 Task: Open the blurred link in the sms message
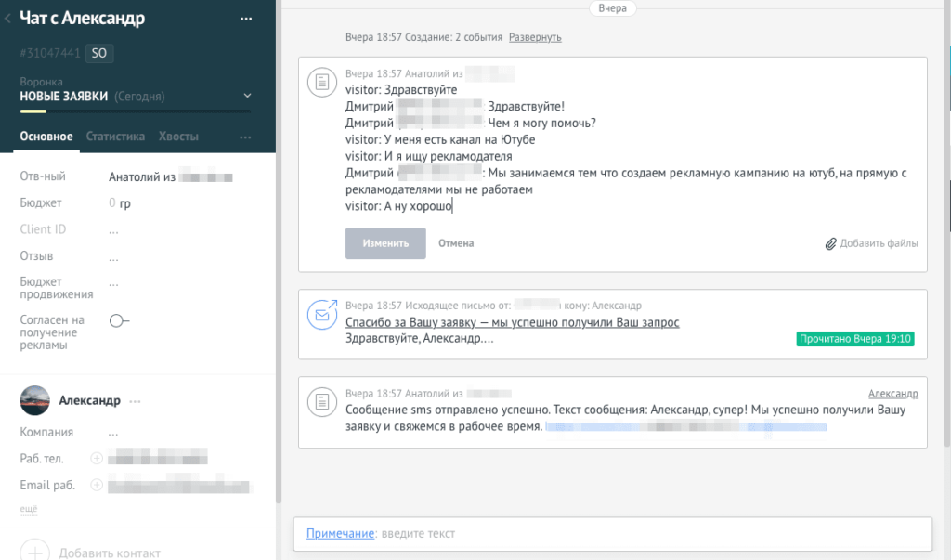click(686, 426)
